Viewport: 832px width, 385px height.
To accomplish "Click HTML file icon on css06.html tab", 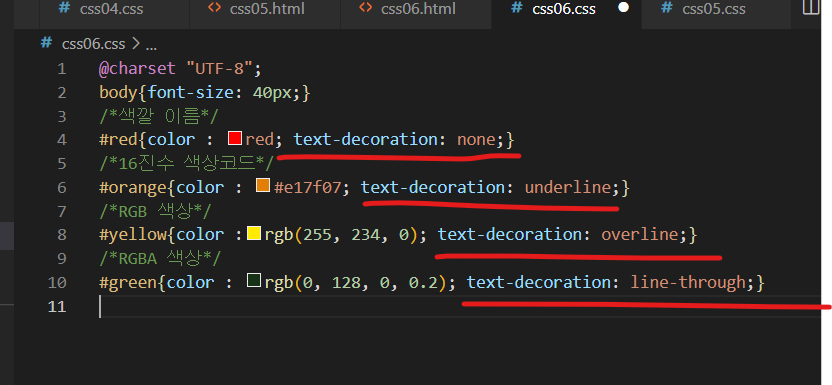I will [365, 8].
